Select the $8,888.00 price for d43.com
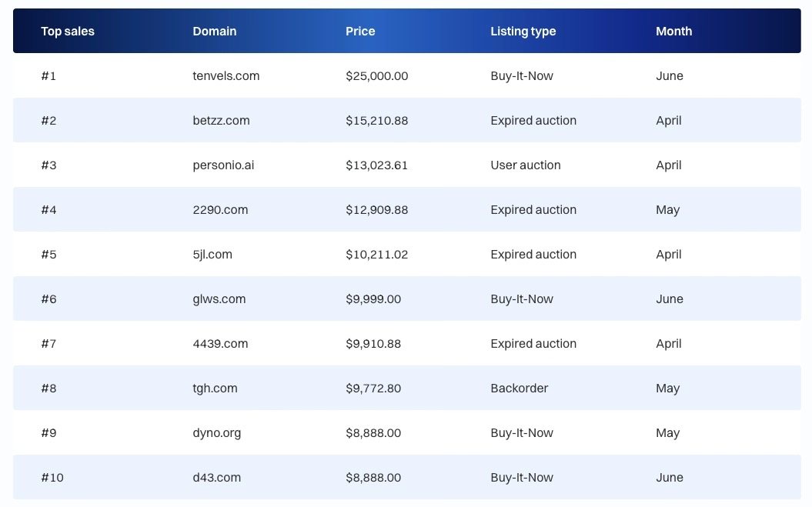The image size is (812, 507). (373, 477)
